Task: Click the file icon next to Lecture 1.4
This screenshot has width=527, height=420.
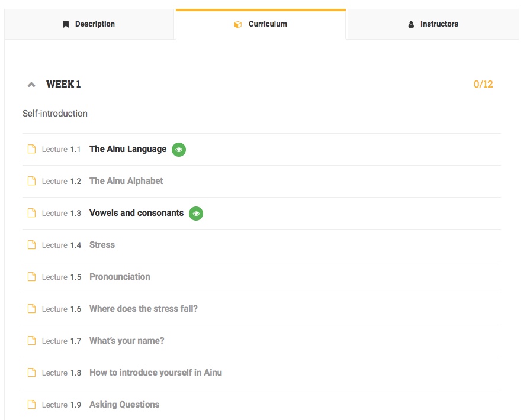Action: point(32,245)
